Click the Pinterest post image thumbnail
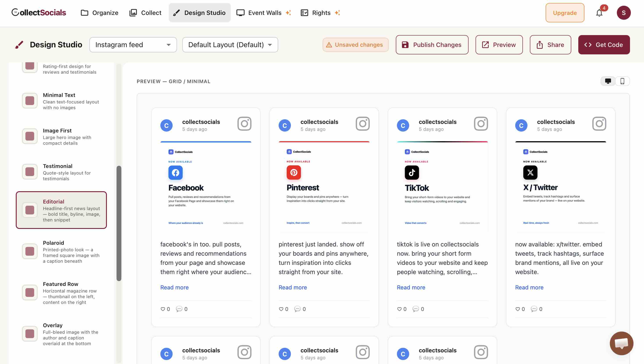 click(x=324, y=187)
